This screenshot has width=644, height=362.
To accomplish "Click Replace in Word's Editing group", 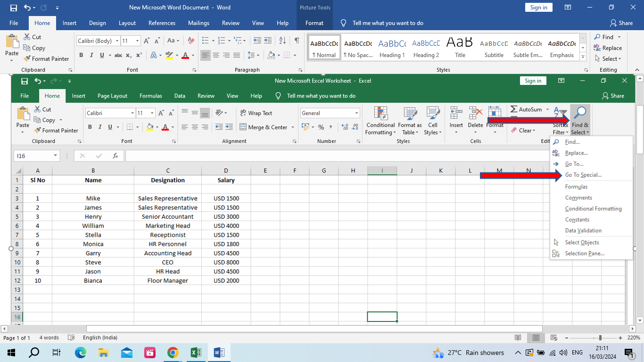I will 608,48.
